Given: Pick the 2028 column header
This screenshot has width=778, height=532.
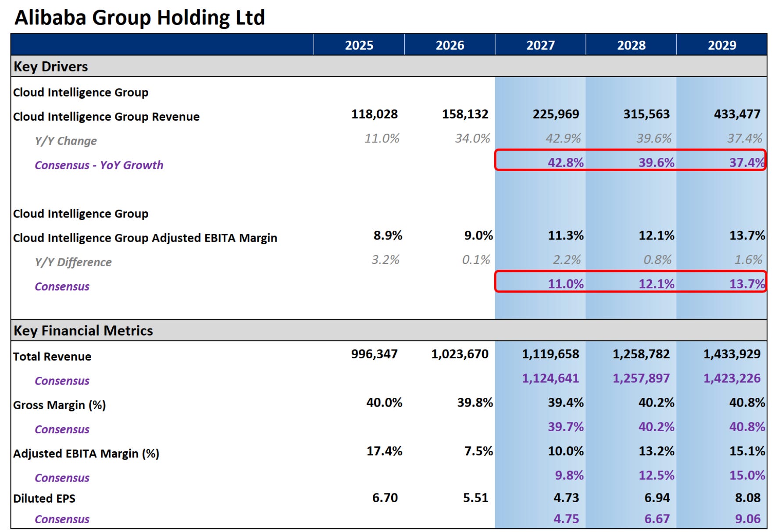Looking at the screenshot, I should tap(632, 45).
